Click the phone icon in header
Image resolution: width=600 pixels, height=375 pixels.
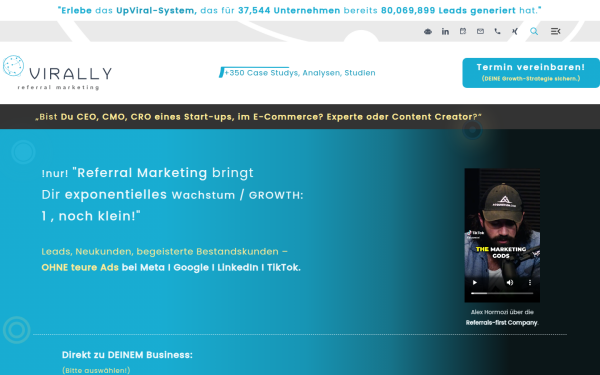pyautogui.click(x=497, y=31)
